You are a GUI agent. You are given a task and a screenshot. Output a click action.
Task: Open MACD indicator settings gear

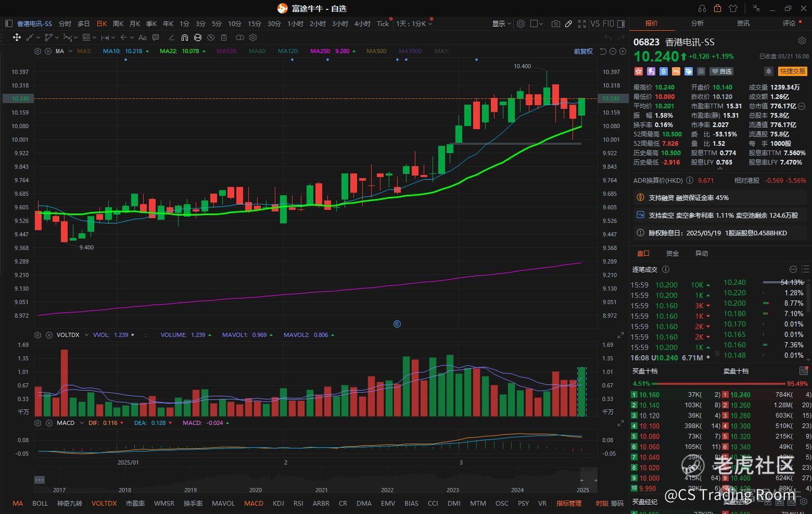[37, 423]
